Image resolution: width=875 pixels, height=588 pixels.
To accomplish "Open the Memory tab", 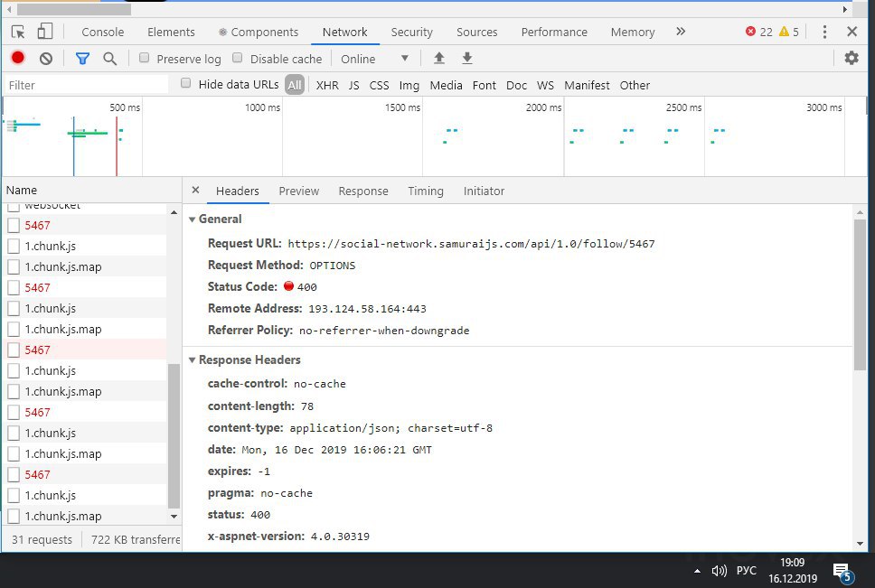I will pyautogui.click(x=632, y=33).
